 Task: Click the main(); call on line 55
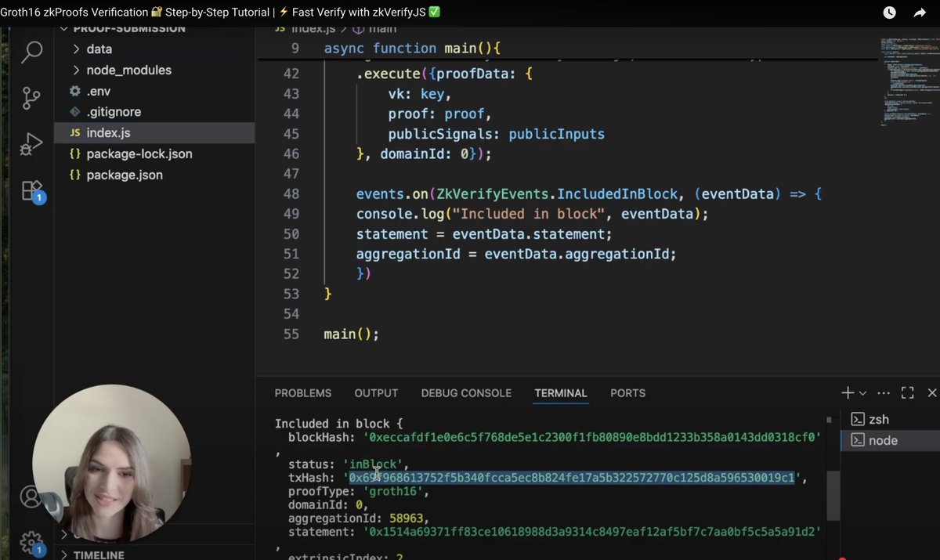click(352, 334)
